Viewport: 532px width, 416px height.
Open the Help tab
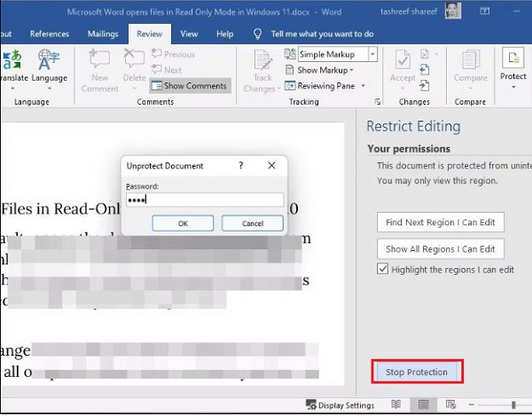click(224, 34)
